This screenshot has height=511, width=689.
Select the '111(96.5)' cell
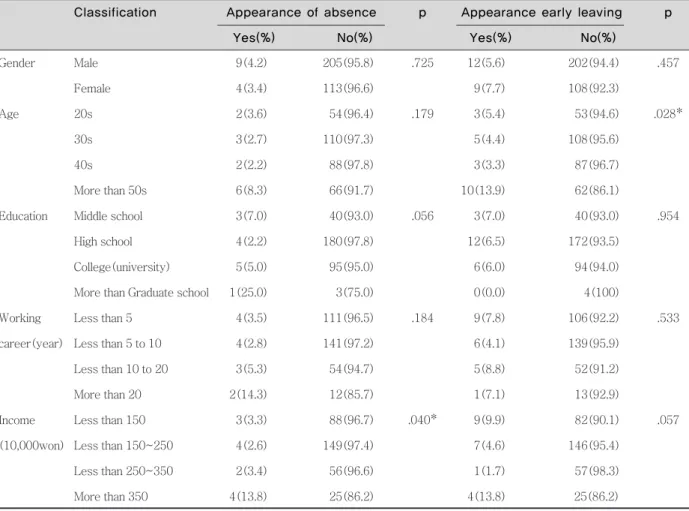348,318
